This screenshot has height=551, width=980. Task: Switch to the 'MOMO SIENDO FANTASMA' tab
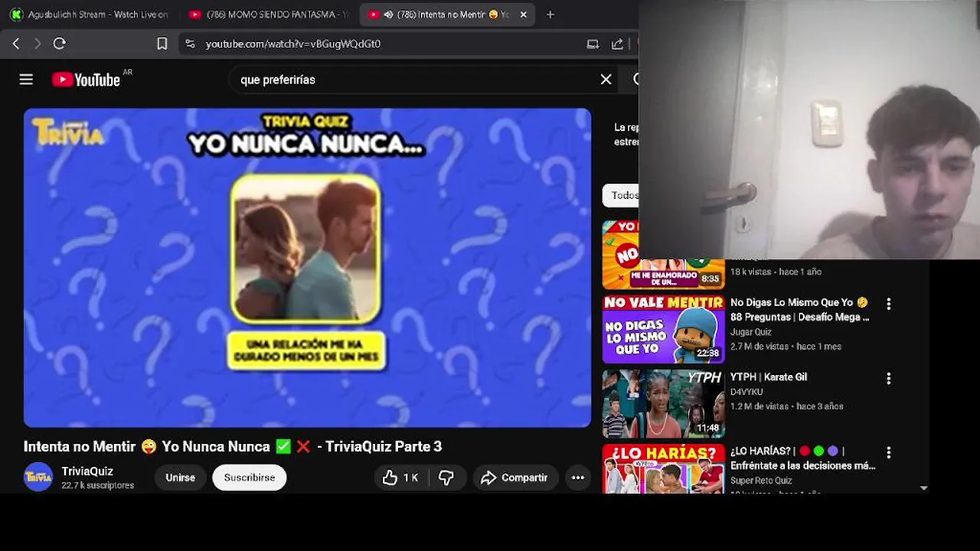tap(269, 15)
